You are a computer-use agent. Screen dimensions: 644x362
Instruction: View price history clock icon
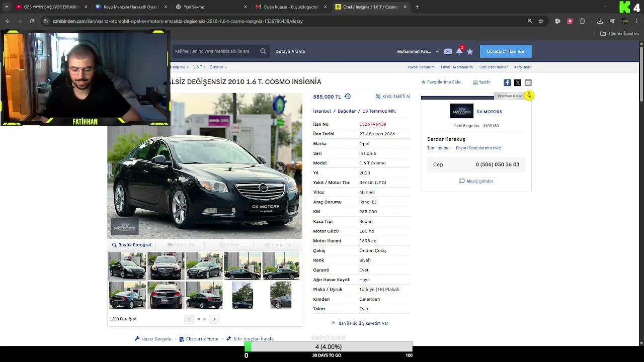click(x=347, y=97)
